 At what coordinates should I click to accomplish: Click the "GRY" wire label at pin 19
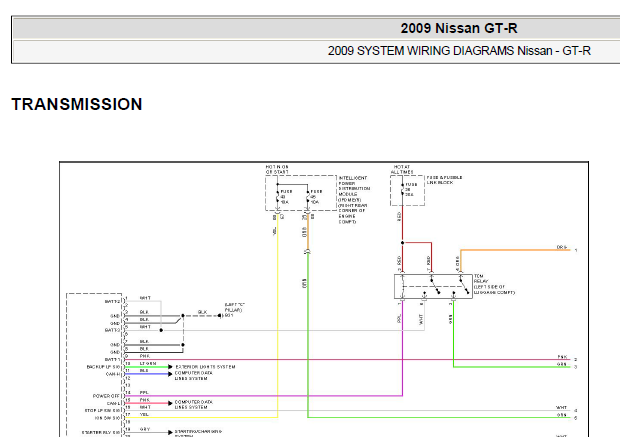(x=145, y=429)
